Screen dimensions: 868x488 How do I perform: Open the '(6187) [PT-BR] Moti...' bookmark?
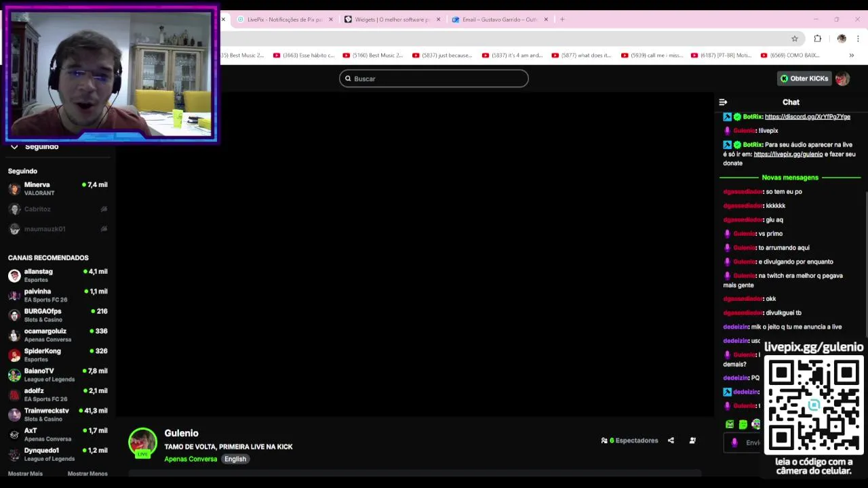[721, 56]
